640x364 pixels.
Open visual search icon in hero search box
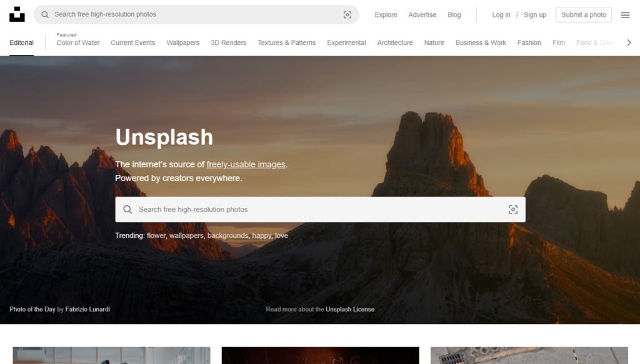tap(513, 210)
